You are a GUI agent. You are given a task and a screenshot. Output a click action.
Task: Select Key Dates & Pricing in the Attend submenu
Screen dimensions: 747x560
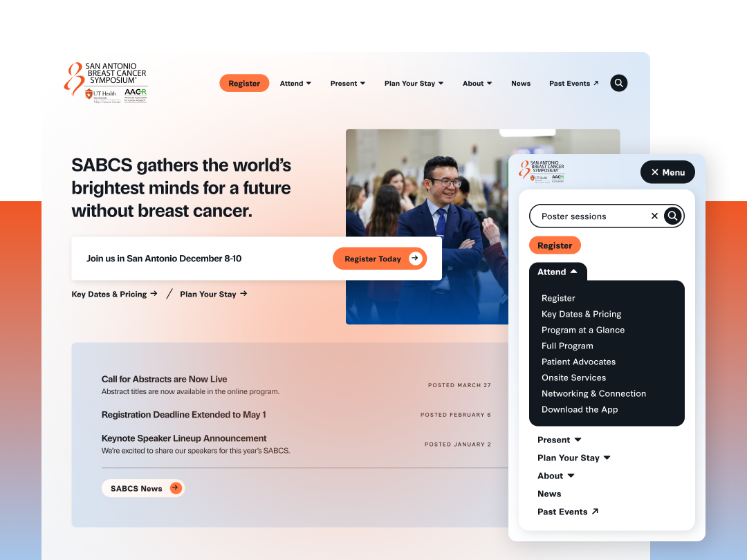coord(581,315)
